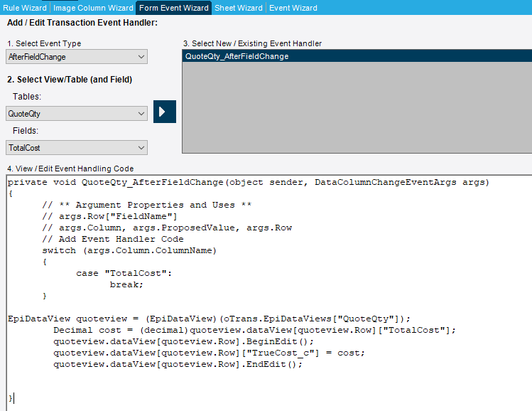Select the Form Event Wizard tab
This screenshot has height=411, width=532.
tap(174, 8)
